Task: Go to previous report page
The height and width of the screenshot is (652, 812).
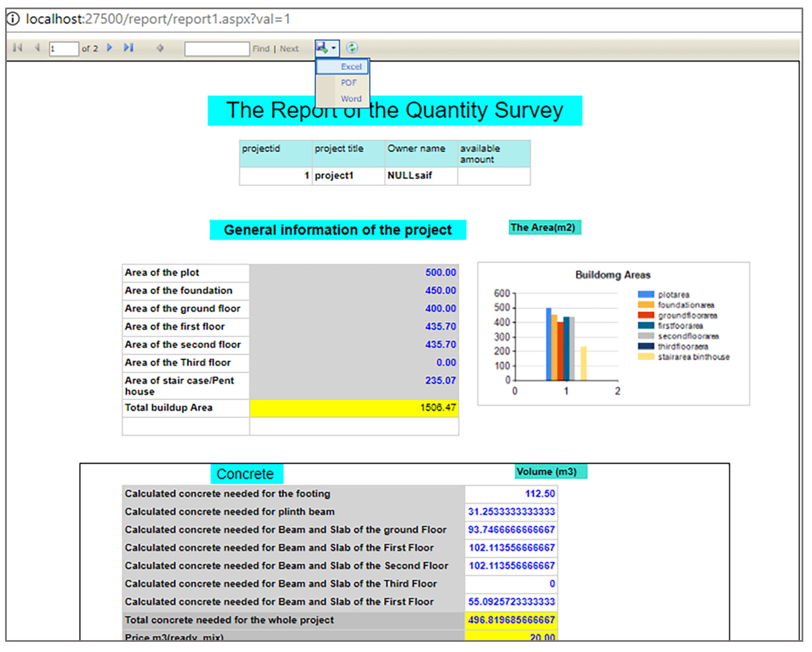Action: 37,47
